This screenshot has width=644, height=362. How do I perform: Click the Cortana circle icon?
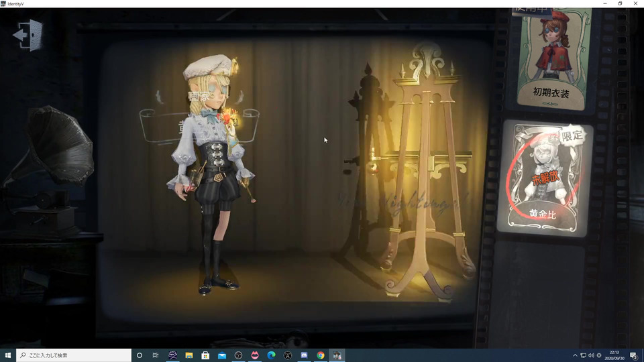pyautogui.click(x=140, y=355)
